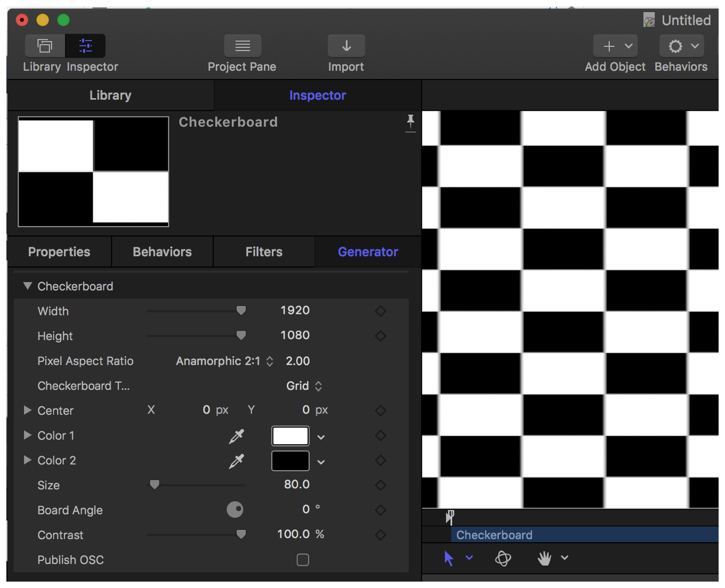Pin the Inspector with the pin icon
The width and height of the screenshot is (725, 588).
pos(410,122)
